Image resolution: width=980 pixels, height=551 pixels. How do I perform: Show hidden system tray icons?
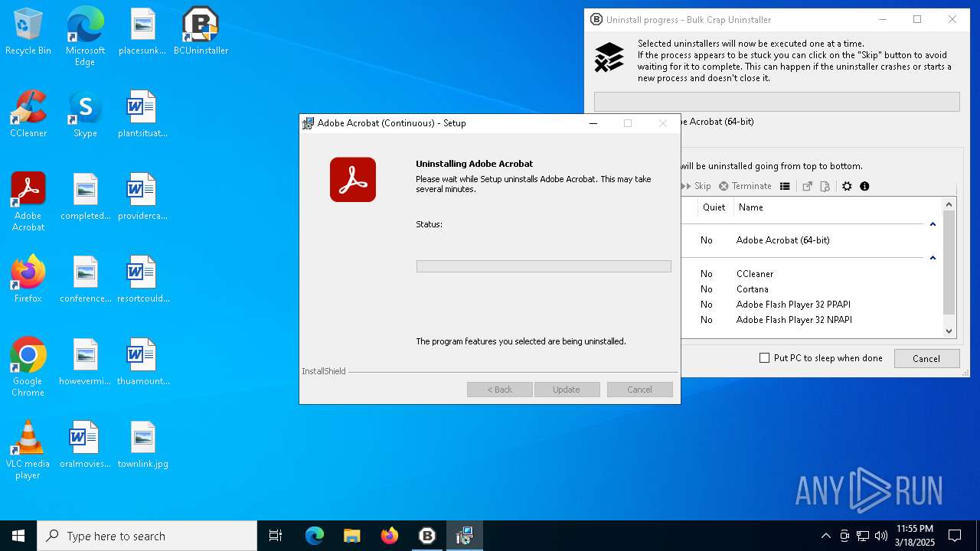tap(825, 536)
